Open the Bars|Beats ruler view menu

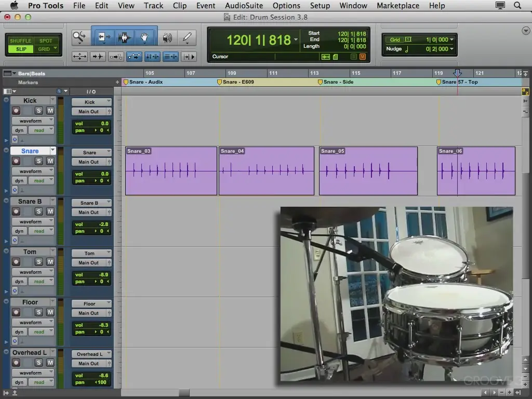tap(9, 73)
